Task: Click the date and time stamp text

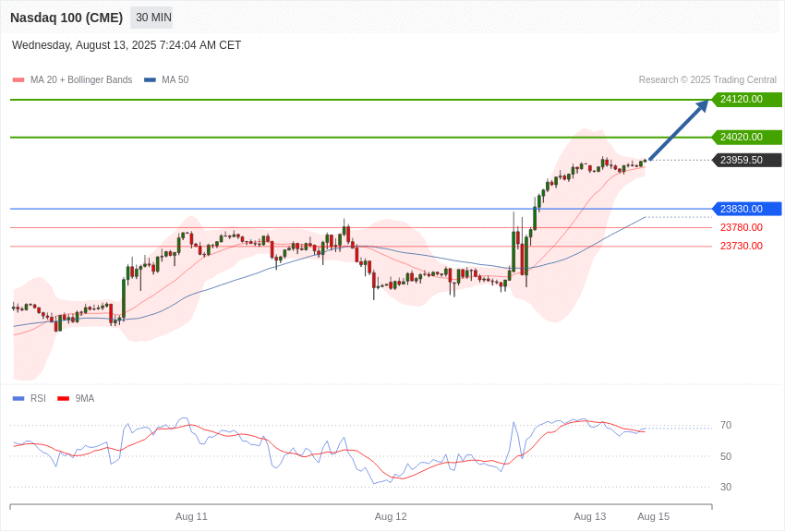Action: [127, 45]
